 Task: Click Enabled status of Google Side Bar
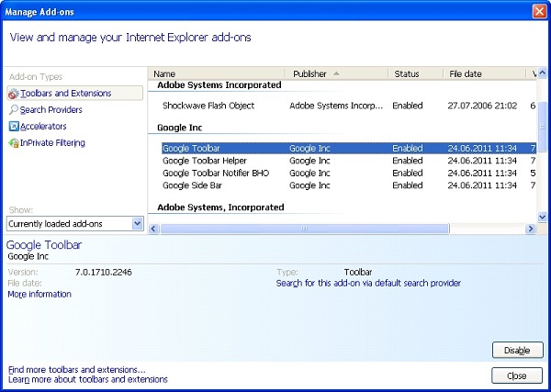tap(407, 185)
